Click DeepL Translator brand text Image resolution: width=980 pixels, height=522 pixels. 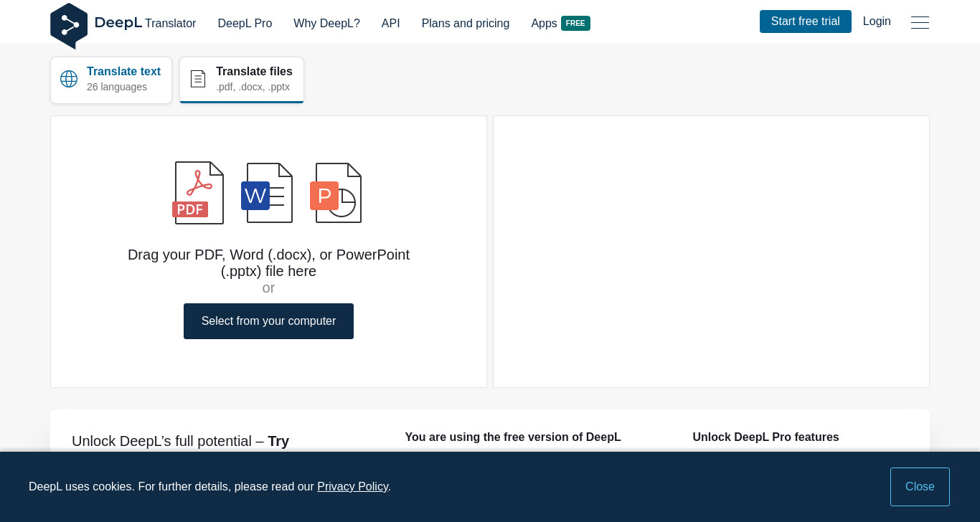[145, 23]
